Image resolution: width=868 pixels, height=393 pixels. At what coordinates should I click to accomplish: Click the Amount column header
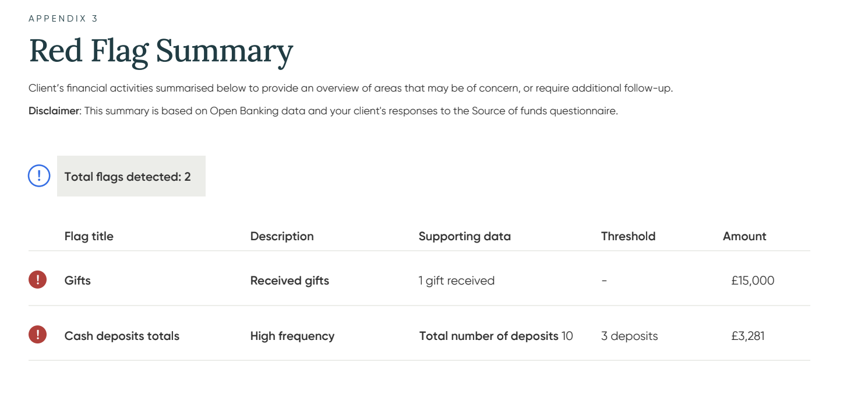[x=744, y=236]
